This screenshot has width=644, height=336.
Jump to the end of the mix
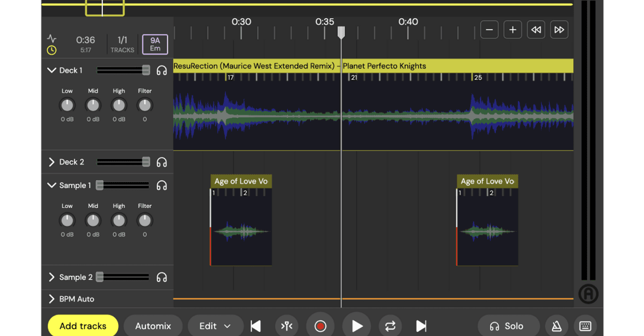tap(421, 326)
